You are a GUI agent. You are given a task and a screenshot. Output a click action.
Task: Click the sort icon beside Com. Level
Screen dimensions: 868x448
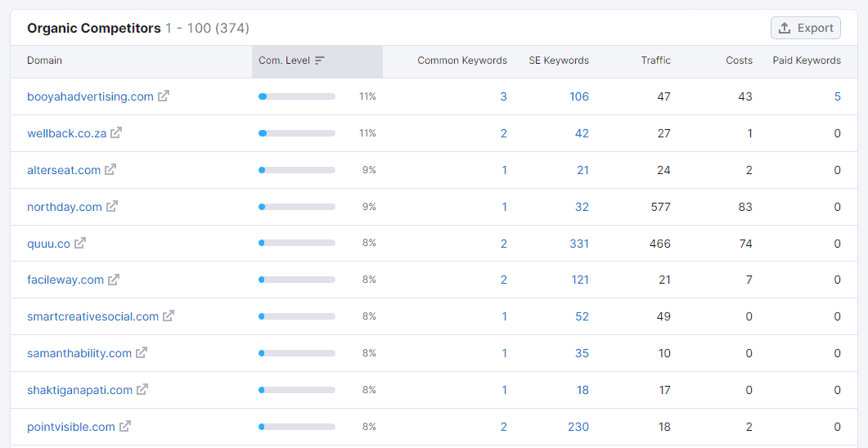click(x=319, y=60)
